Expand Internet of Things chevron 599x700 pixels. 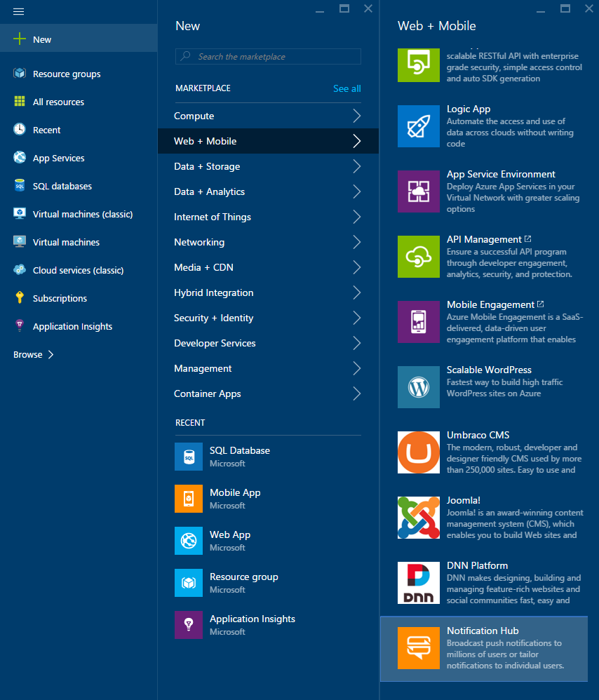[356, 217]
